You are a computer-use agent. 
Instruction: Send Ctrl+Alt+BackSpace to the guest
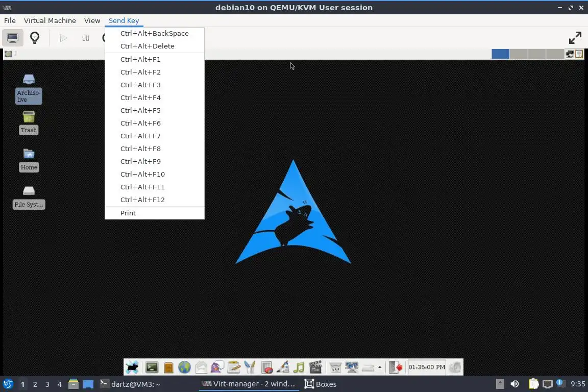[x=155, y=33]
